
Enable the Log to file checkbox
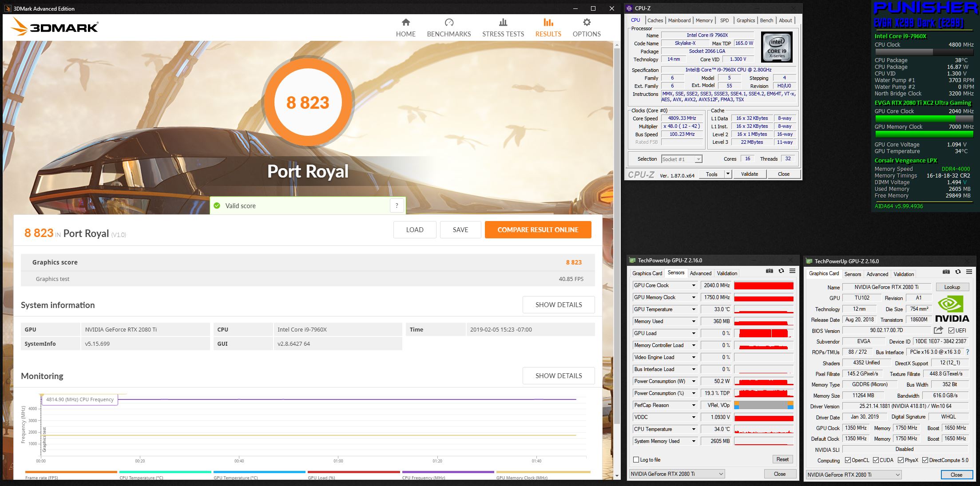tap(636, 460)
